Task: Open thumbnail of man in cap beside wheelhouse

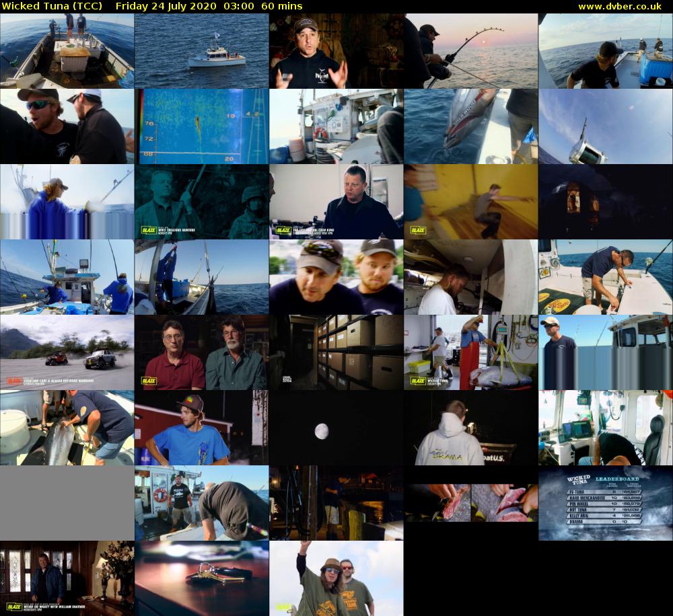Action: tap(606, 352)
